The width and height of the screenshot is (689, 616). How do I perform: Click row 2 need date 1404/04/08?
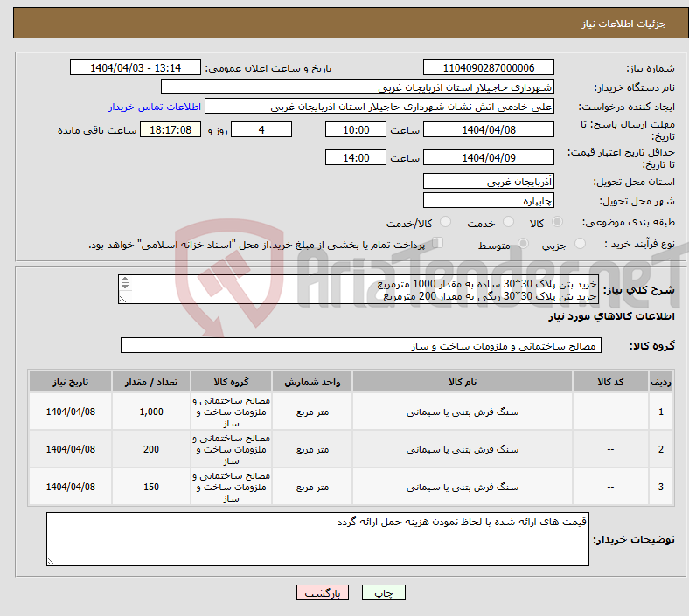click(70, 449)
